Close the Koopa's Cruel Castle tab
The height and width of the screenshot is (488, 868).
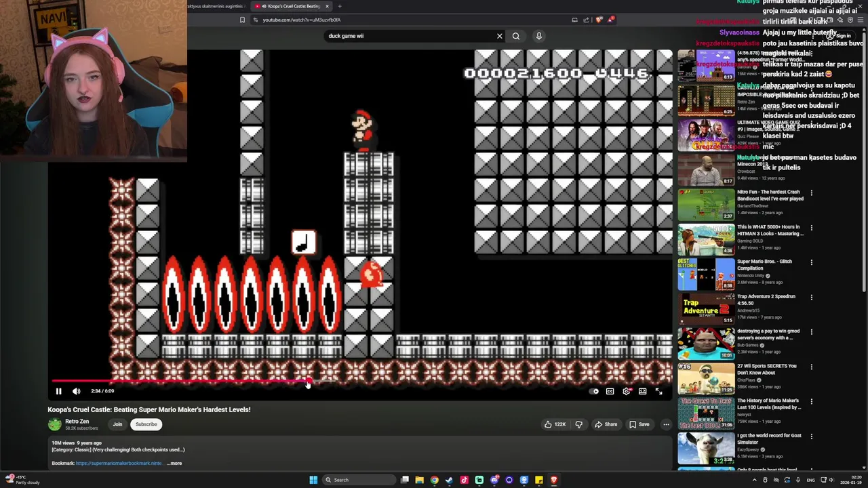click(327, 6)
